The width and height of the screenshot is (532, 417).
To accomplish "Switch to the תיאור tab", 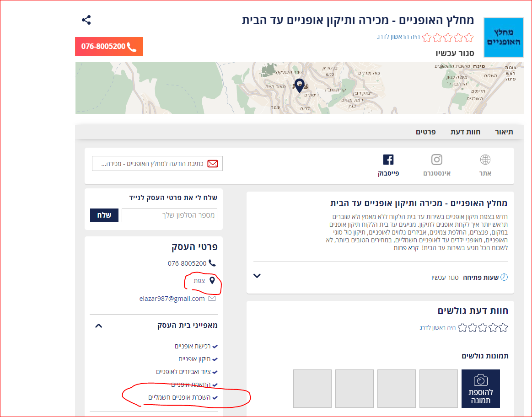I will pyautogui.click(x=504, y=132).
